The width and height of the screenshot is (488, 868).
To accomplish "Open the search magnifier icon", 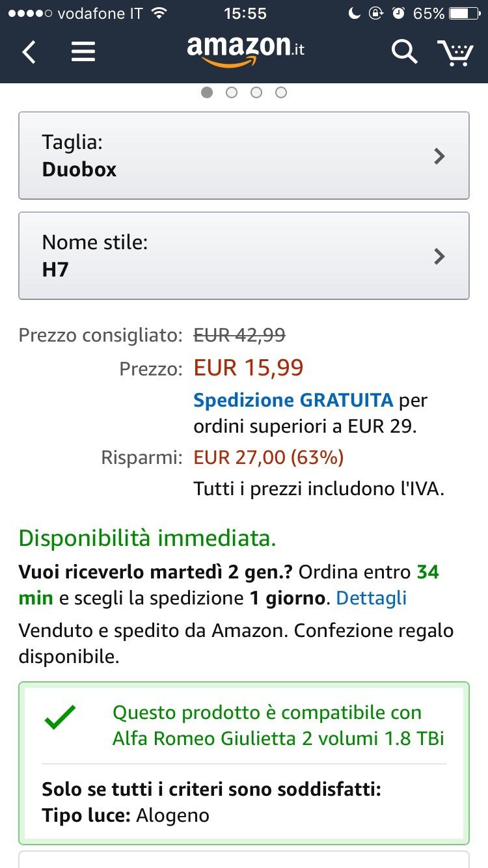I will pyautogui.click(x=403, y=51).
